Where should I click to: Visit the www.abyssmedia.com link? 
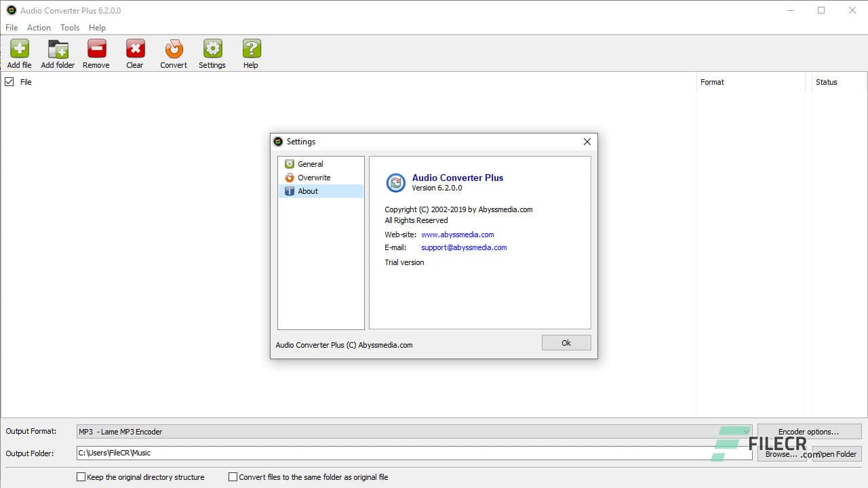tap(458, 234)
